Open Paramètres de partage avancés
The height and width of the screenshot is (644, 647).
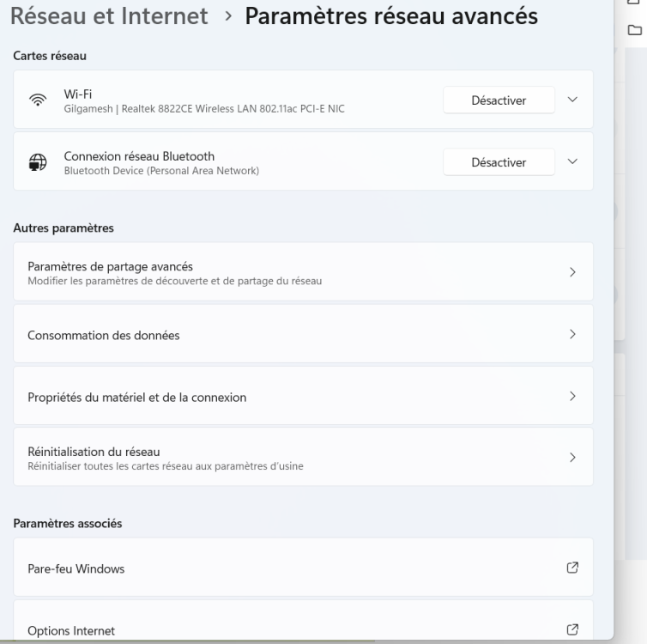(x=303, y=271)
